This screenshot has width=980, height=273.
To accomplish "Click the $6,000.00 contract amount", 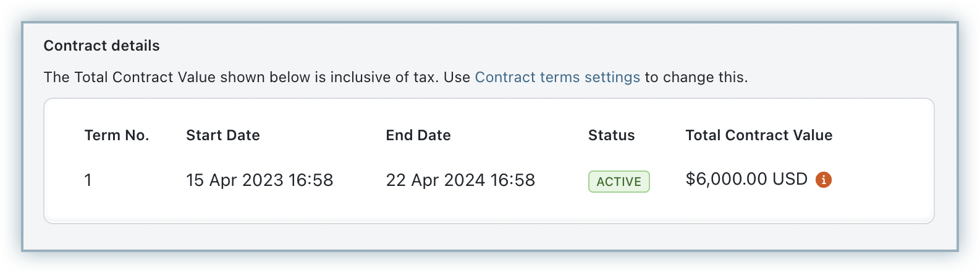I will tap(726, 179).
